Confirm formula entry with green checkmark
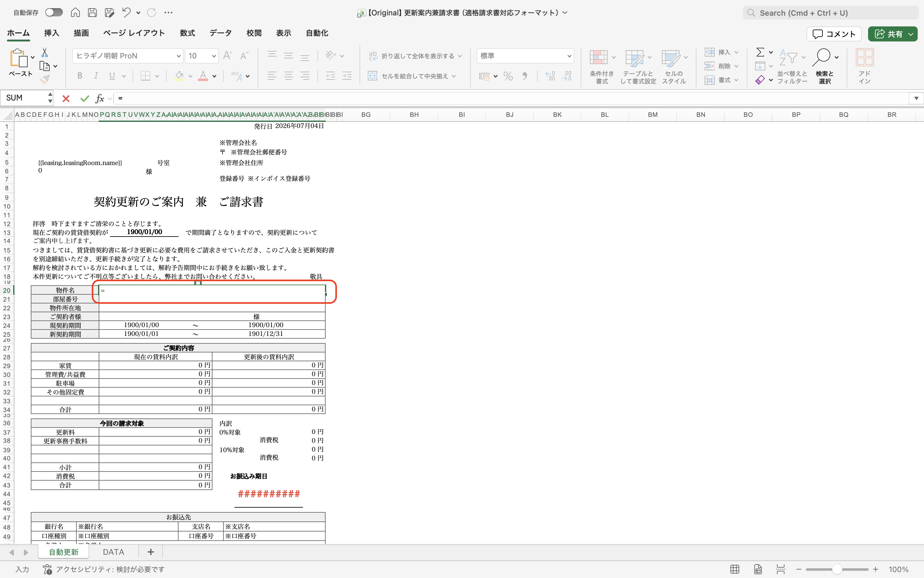The image size is (924, 578). 85,99
